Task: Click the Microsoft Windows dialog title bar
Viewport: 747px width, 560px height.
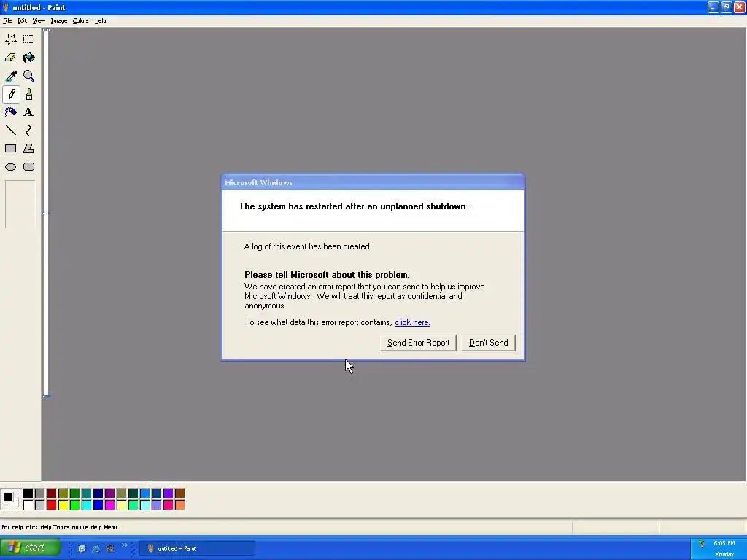Action: pyautogui.click(x=373, y=182)
